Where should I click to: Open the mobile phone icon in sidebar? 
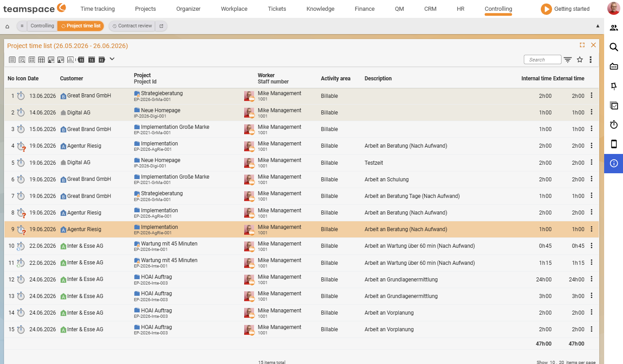614,144
